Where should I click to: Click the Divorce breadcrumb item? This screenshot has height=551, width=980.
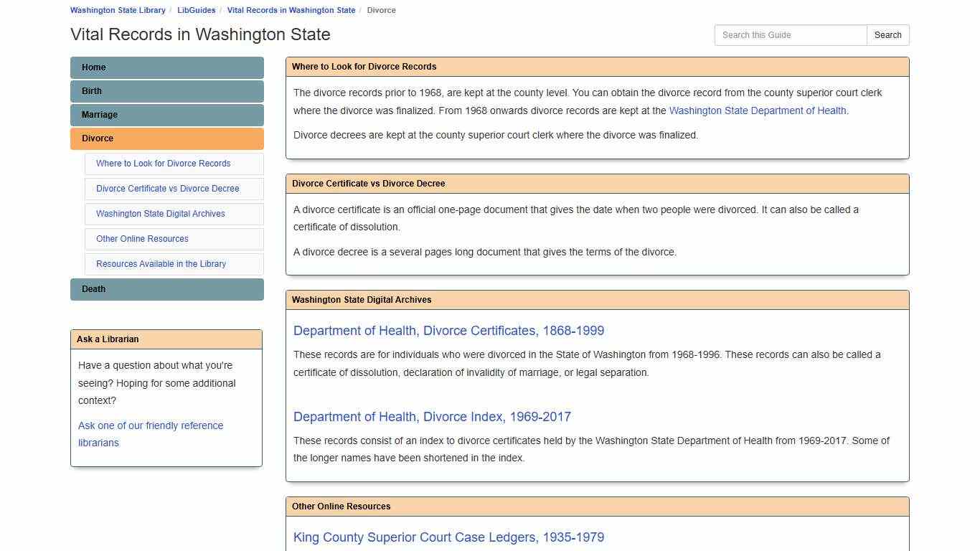tap(381, 10)
